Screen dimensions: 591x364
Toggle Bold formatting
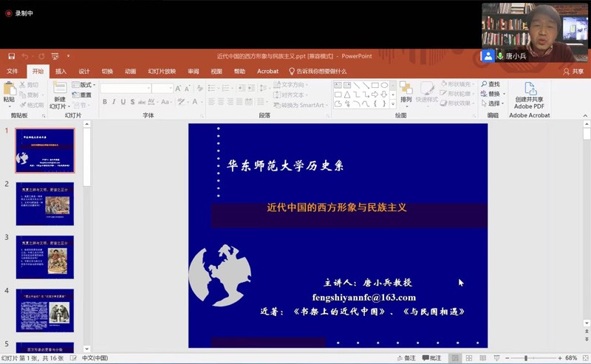tap(105, 102)
